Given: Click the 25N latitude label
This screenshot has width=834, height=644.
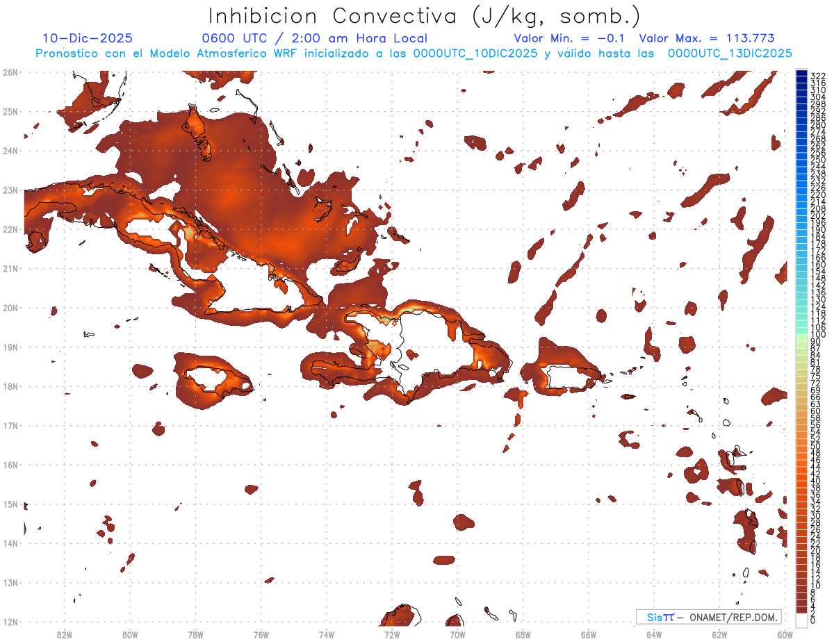Looking at the screenshot, I should coord(10,111).
